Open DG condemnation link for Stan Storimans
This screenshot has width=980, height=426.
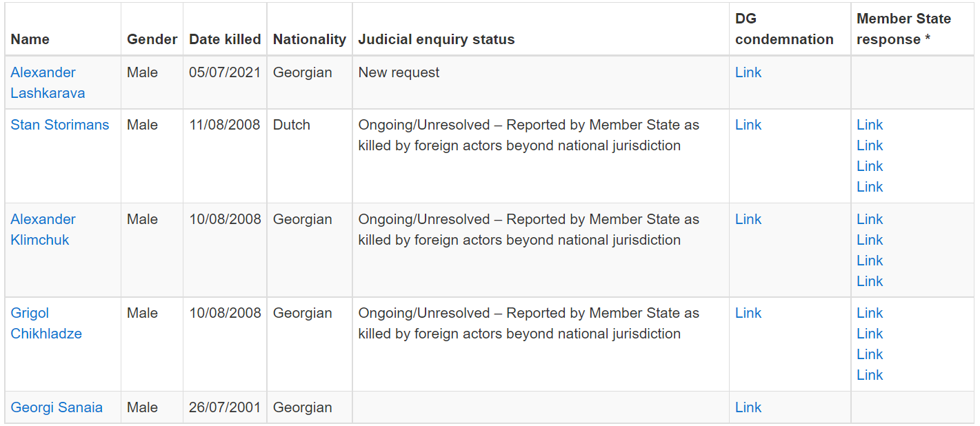pos(748,125)
